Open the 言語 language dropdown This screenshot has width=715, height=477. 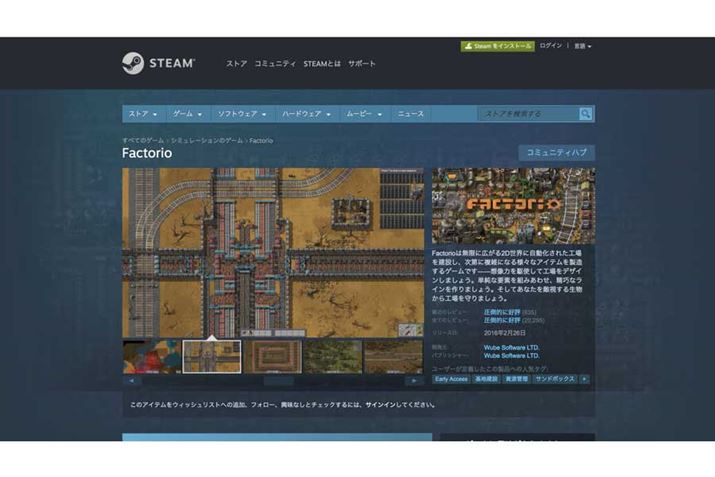point(582,46)
